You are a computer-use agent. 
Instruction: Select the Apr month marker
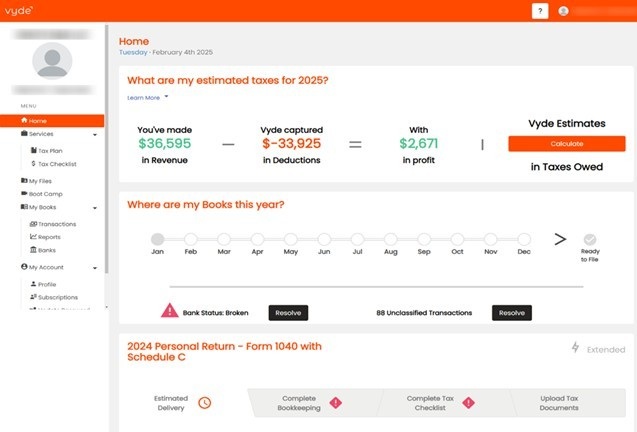pos(258,239)
